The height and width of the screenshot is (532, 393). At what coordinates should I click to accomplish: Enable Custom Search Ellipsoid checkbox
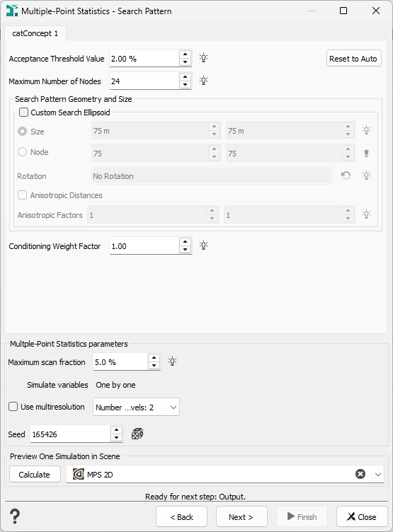[x=23, y=112]
